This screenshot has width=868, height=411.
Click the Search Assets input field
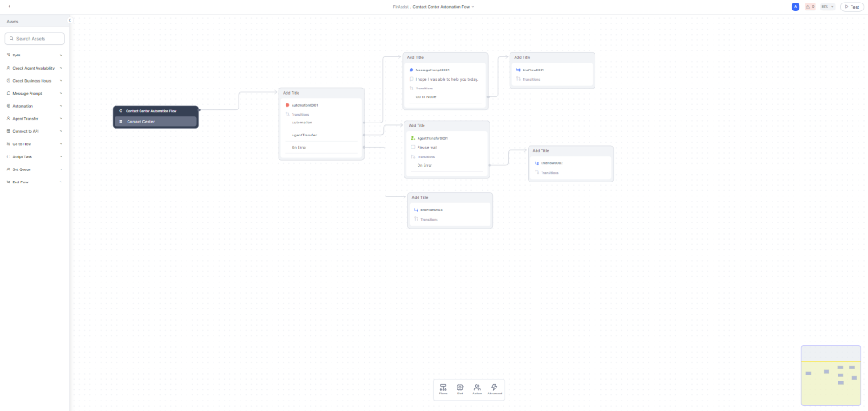(35, 38)
